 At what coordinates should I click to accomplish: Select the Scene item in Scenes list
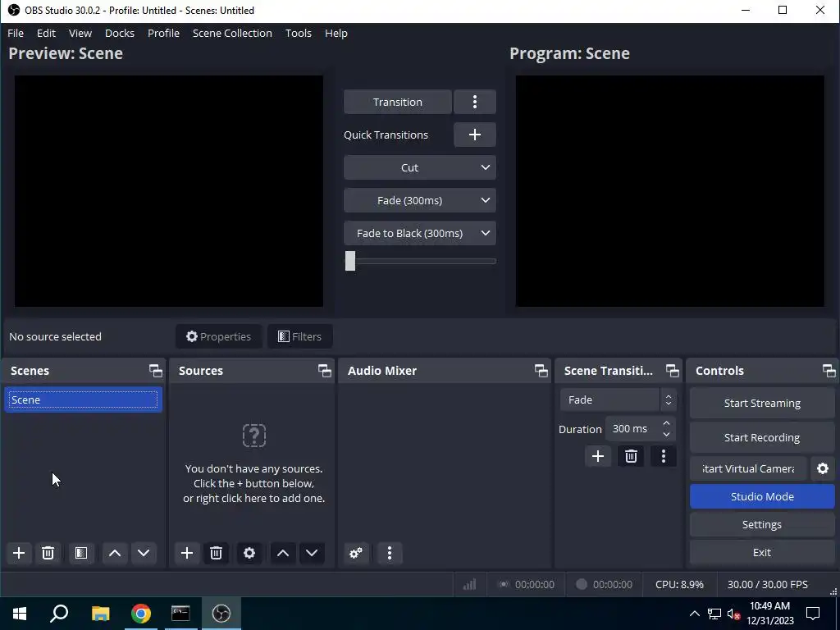click(83, 399)
